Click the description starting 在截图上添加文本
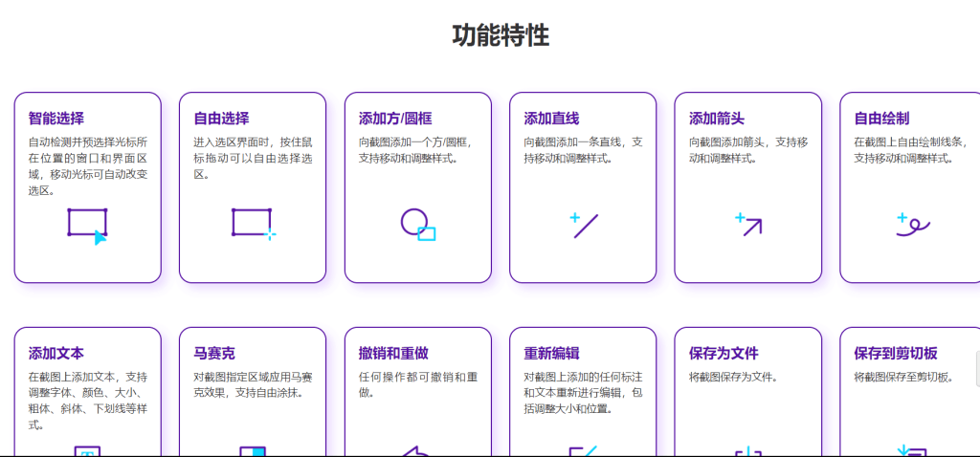The width and height of the screenshot is (980, 457). coord(87,401)
